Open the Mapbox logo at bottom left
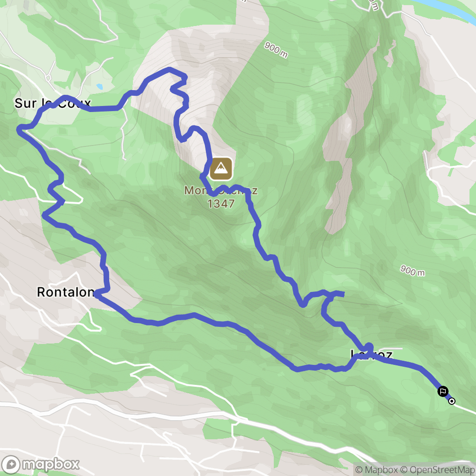 pyautogui.click(x=40, y=464)
